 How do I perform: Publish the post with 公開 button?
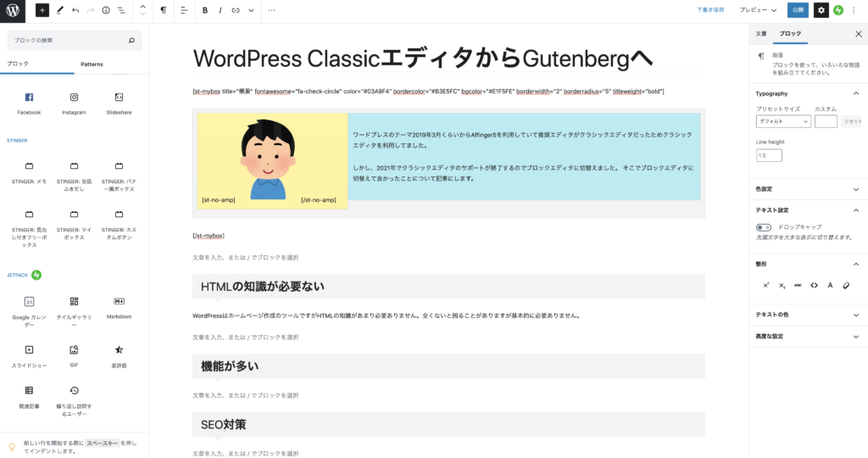(x=798, y=10)
